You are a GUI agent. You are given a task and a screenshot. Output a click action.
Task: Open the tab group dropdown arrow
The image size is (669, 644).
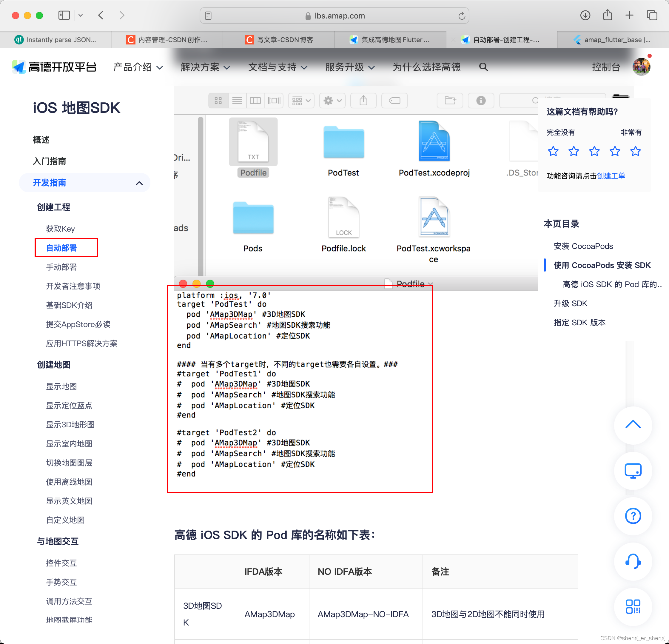[x=81, y=15]
